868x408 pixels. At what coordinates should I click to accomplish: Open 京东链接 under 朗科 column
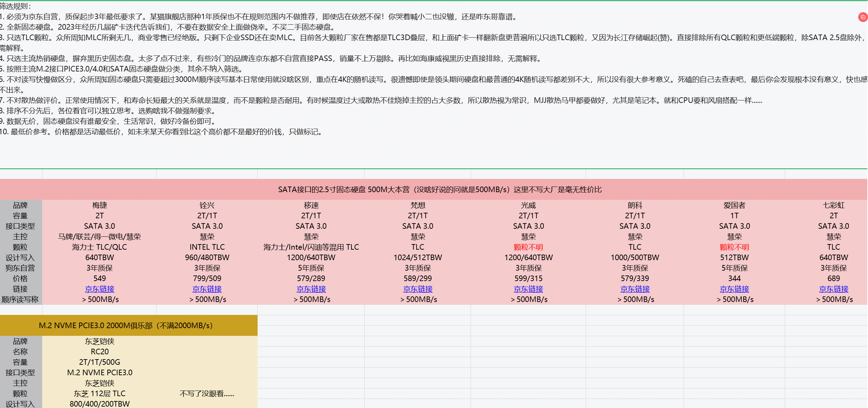coord(635,289)
